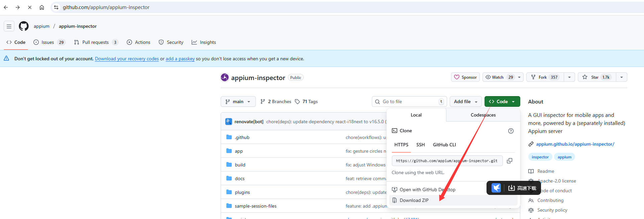Screen dimensions: 644x219
Task: Click the Sponsor heart button
Action: pos(465,77)
